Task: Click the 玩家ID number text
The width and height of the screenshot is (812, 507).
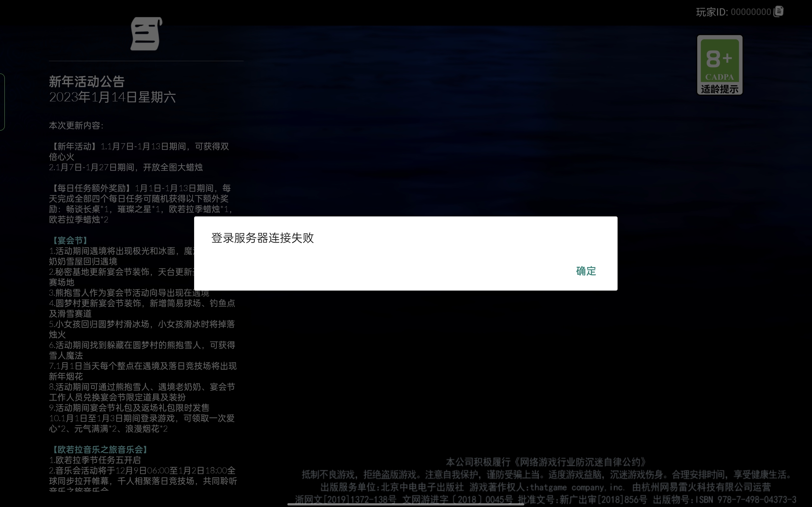Action: (750, 12)
